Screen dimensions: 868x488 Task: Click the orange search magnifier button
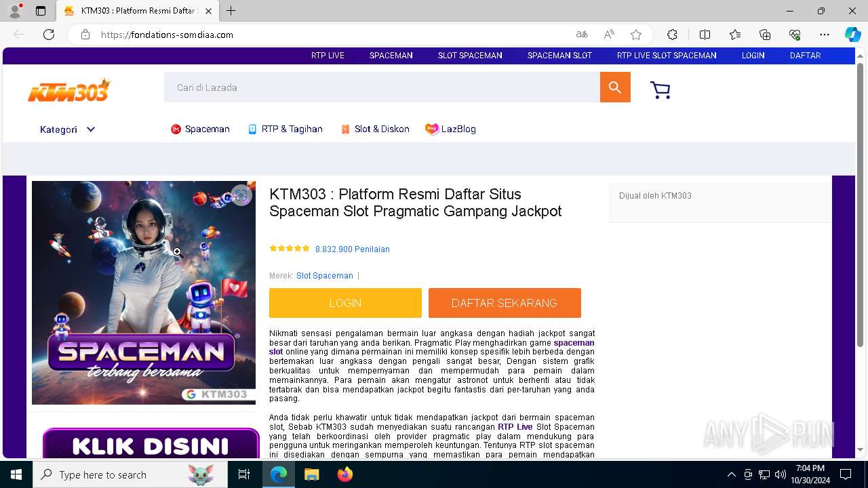pos(615,87)
